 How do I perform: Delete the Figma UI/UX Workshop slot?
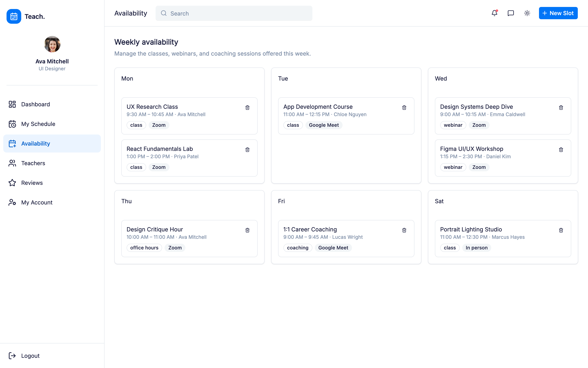point(561,150)
